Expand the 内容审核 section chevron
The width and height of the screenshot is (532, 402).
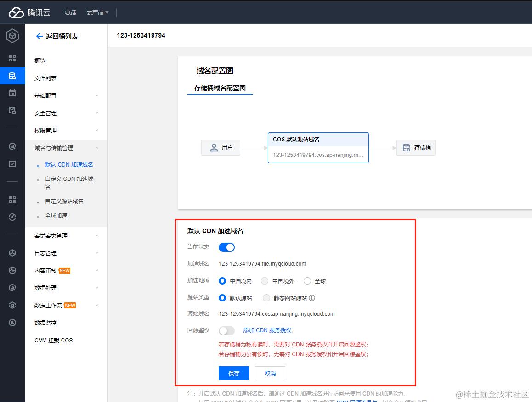97,270
